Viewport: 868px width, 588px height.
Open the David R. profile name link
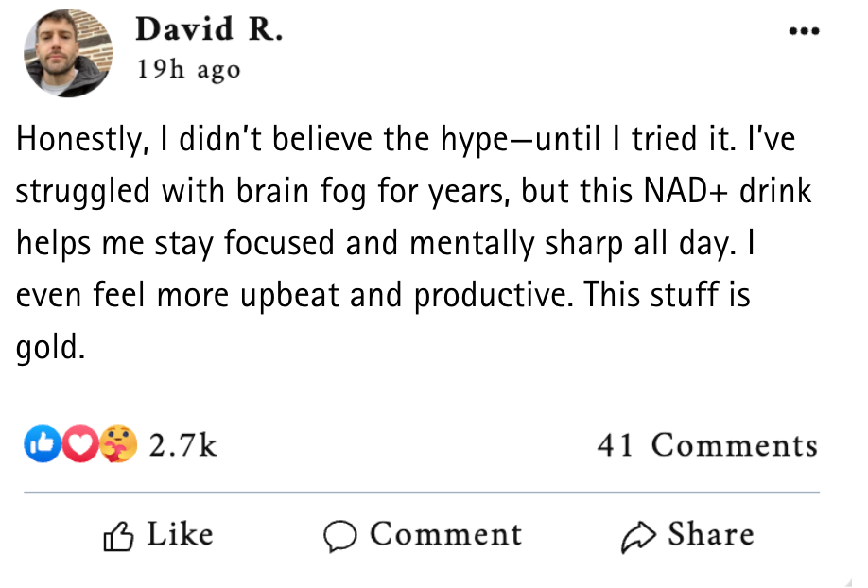tap(209, 29)
